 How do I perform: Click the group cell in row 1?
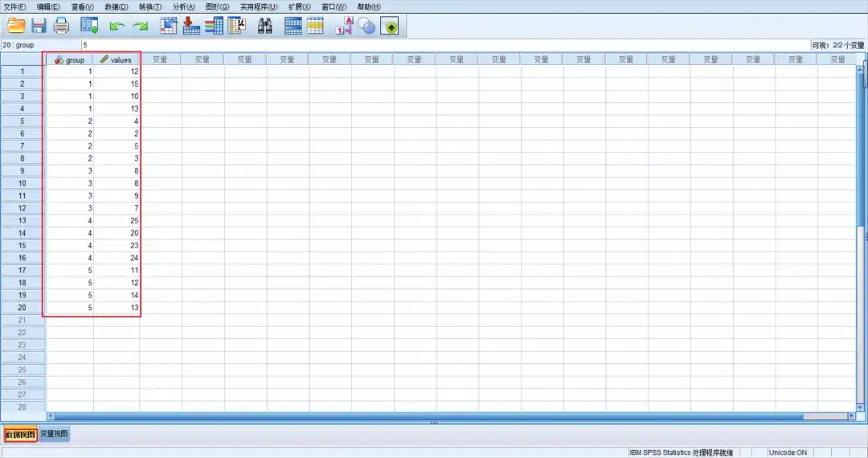[x=70, y=72]
